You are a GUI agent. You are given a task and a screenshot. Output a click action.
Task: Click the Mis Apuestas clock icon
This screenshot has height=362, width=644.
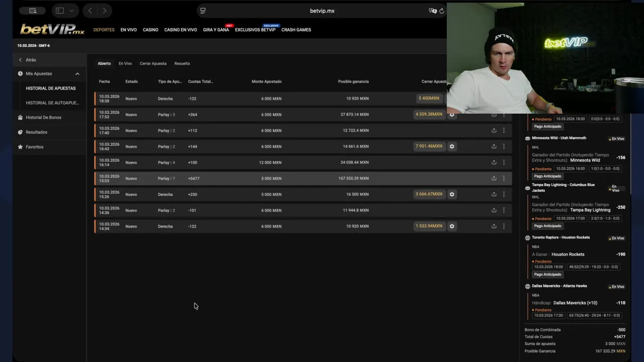tap(20, 74)
